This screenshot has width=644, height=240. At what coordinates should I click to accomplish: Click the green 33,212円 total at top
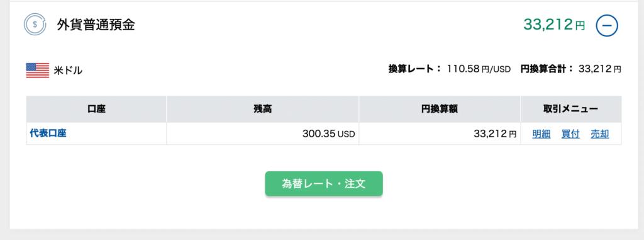click(554, 25)
